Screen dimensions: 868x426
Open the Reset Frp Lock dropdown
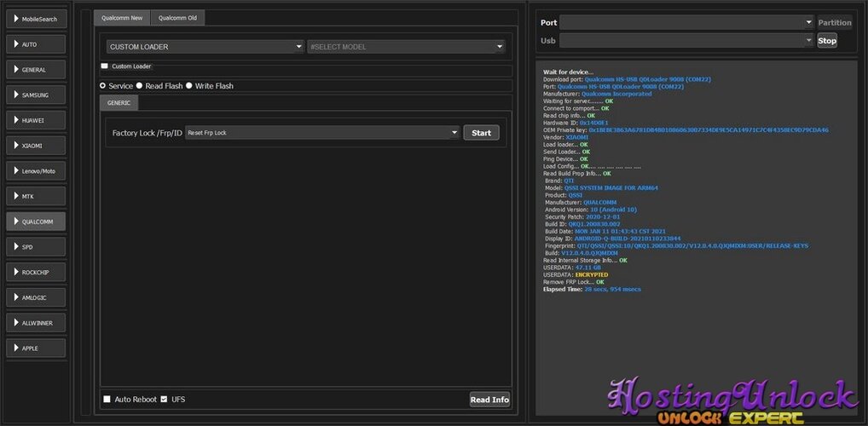[x=323, y=133]
